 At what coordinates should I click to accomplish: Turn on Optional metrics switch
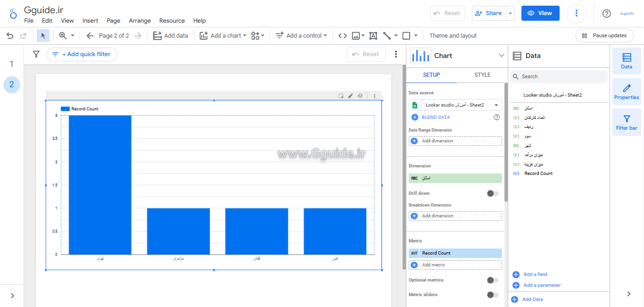493,280
